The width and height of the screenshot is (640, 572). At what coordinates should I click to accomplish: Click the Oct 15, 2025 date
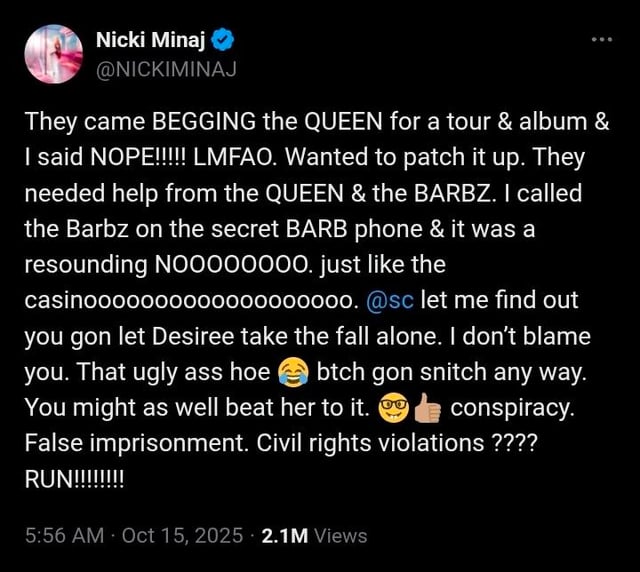pos(182,535)
